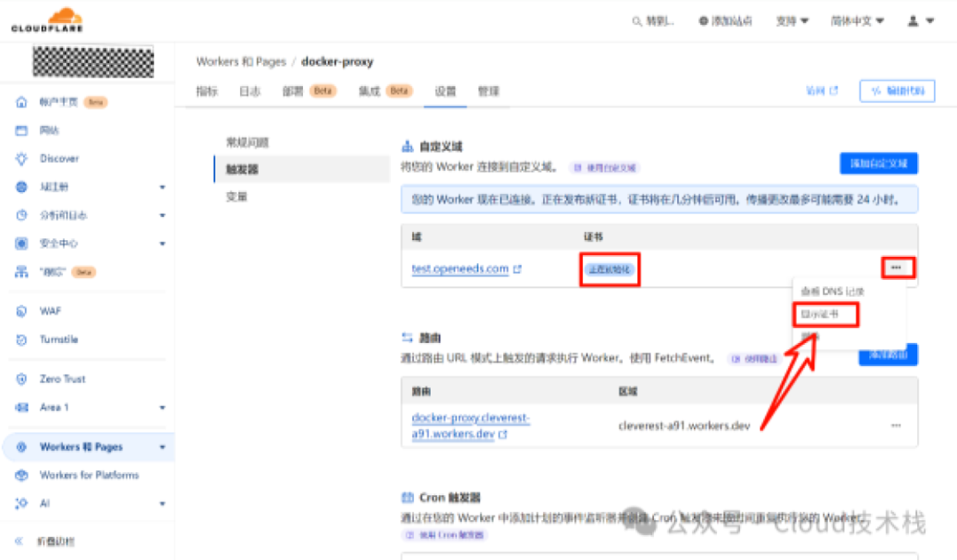Expand the Area 1 sidebar section
Screen dimensions: 957x560
[162, 408]
